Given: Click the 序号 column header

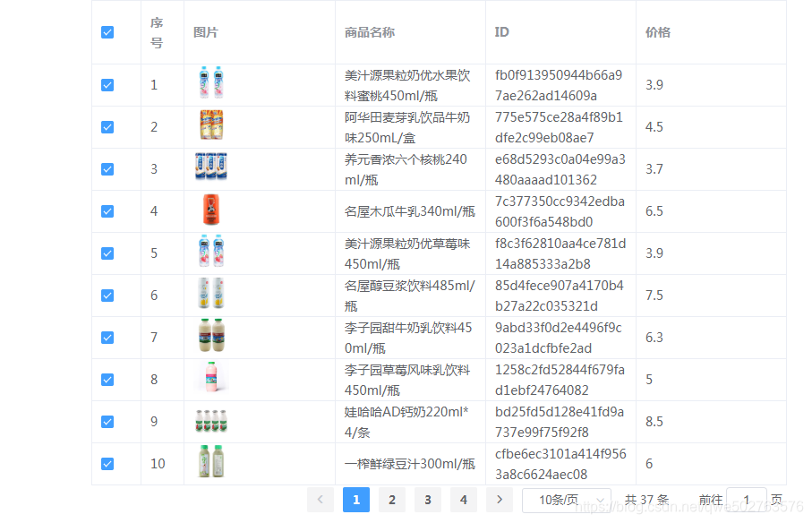Looking at the screenshot, I should tap(157, 32).
